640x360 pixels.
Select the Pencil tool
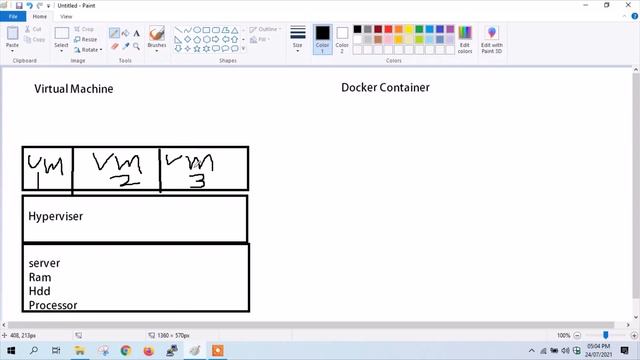click(x=114, y=33)
